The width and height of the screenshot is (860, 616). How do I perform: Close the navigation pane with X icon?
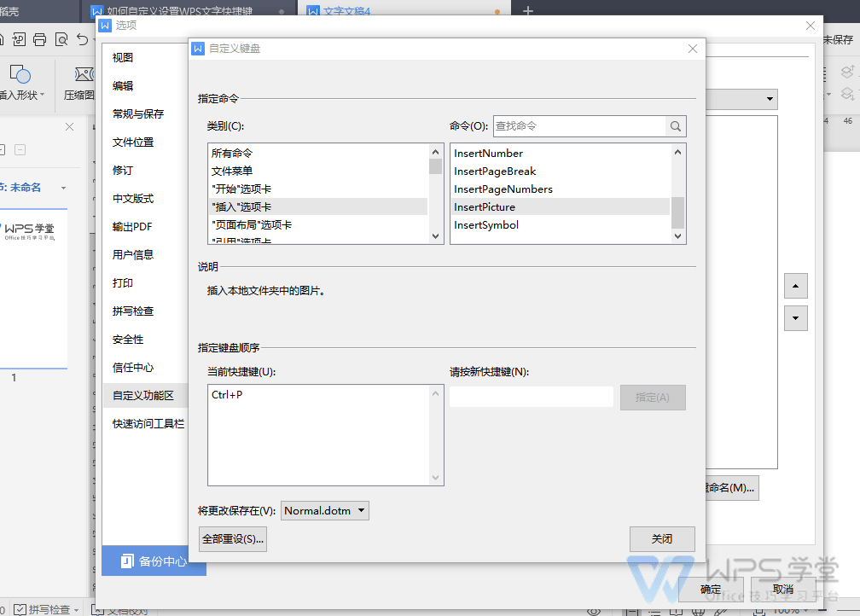click(x=70, y=127)
